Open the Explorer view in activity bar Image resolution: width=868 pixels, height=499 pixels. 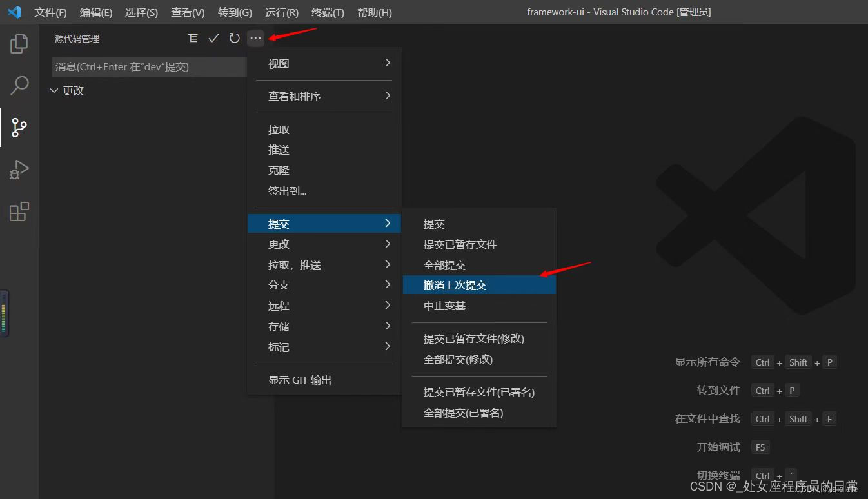(x=19, y=43)
